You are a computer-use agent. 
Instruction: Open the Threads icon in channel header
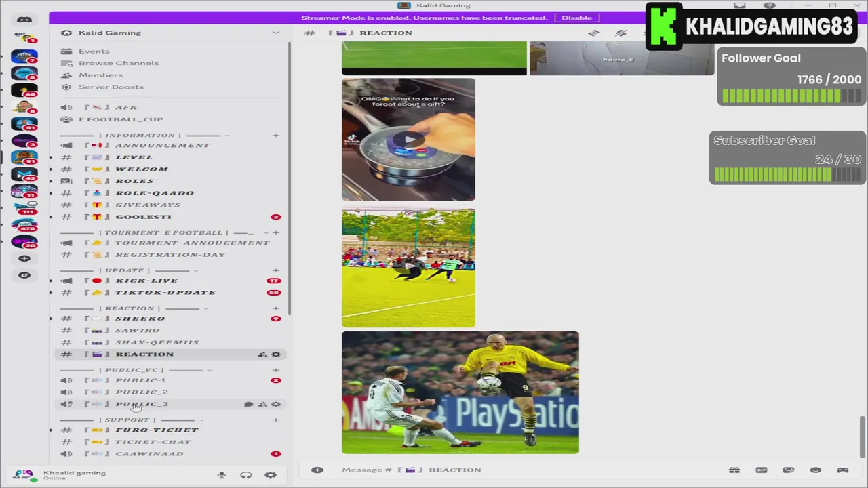tap(594, 33)
